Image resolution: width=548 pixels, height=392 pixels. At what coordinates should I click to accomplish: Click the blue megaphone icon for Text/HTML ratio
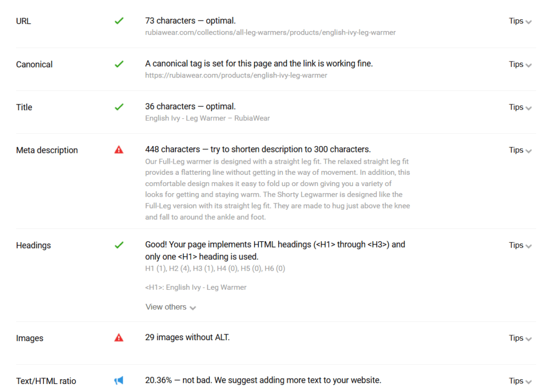tap(119, 380)
